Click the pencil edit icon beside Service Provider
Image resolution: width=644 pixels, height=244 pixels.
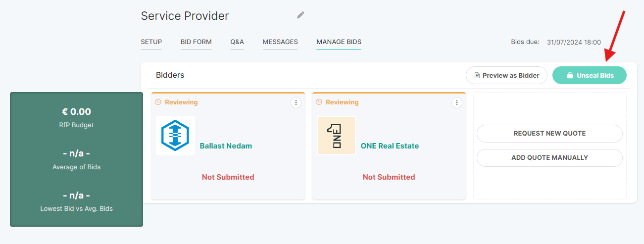(x=300, y=15)
